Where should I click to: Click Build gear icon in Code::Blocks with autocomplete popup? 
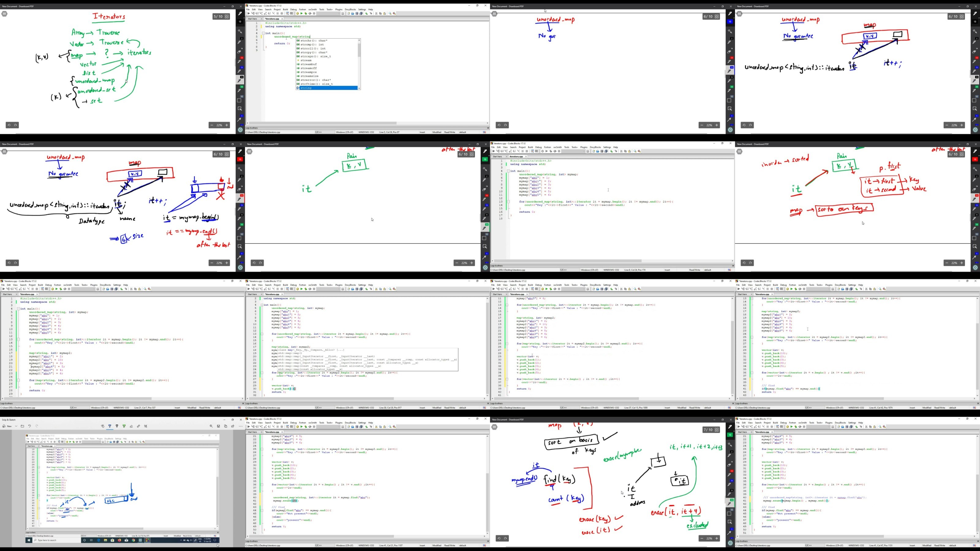298,13
